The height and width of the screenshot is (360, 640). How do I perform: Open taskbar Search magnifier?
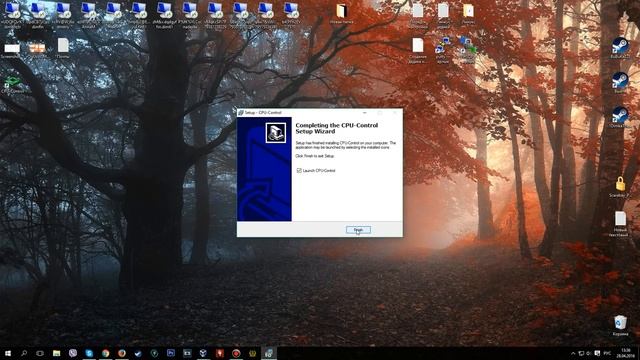click(24, 353)
